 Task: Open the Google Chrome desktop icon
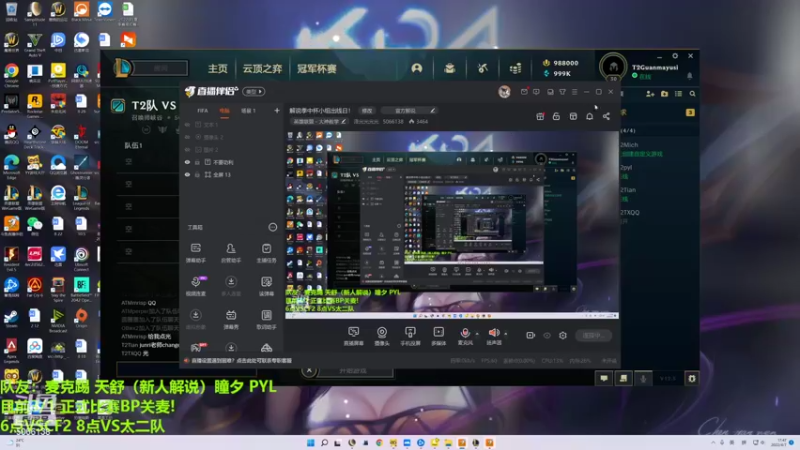(x=11, y=74)
